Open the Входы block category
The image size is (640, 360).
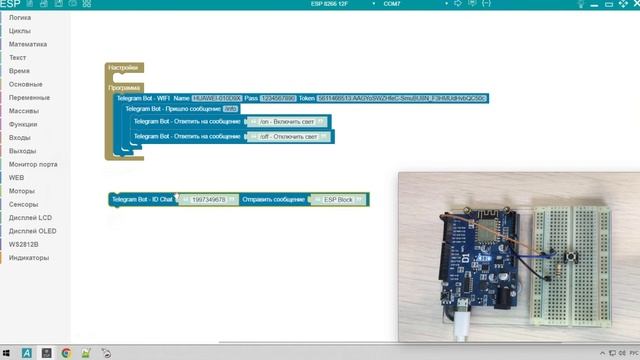click(x=20, y=138)
